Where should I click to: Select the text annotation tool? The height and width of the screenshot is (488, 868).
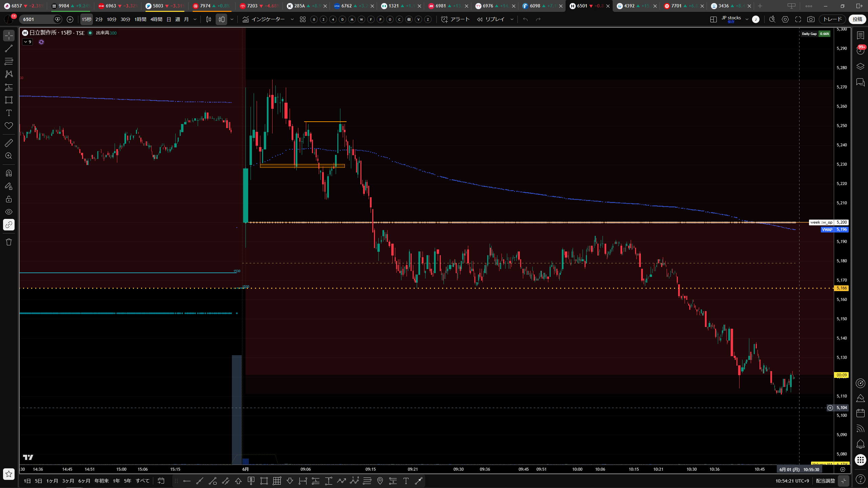point(9,113)
